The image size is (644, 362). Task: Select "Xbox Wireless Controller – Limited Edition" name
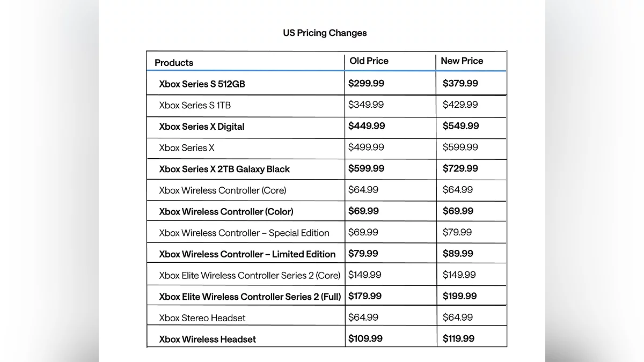tap(247, 254)
